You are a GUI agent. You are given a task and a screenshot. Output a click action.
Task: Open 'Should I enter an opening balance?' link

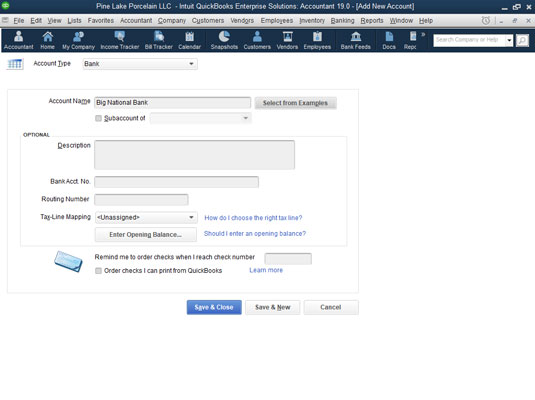click(x=255, y=233)
